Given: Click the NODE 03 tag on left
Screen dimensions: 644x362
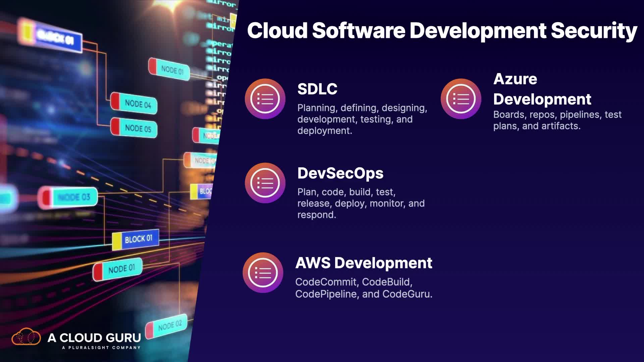Looking at the screenshot, I should (69, 197).
